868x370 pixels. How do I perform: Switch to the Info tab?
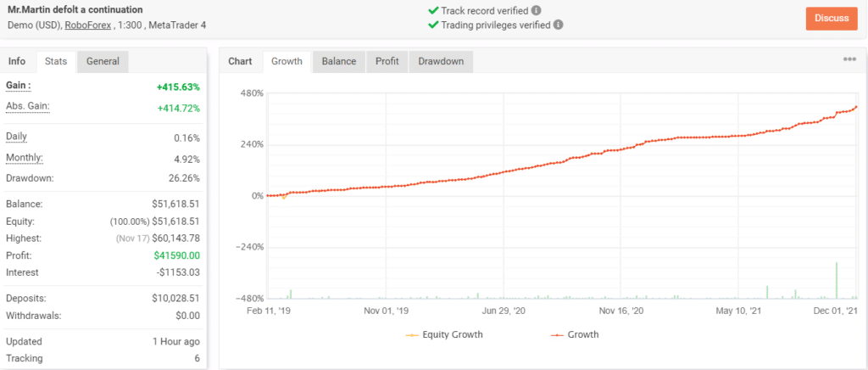[x=17, y=61]
